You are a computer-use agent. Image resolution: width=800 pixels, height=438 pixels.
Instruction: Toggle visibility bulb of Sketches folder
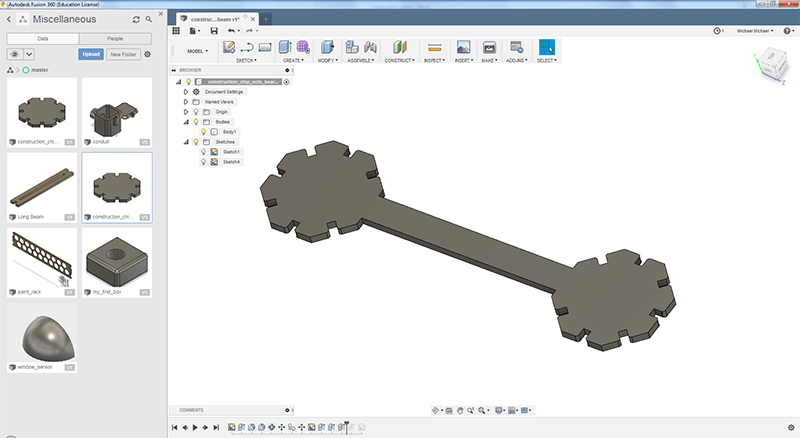pos(196,142)
